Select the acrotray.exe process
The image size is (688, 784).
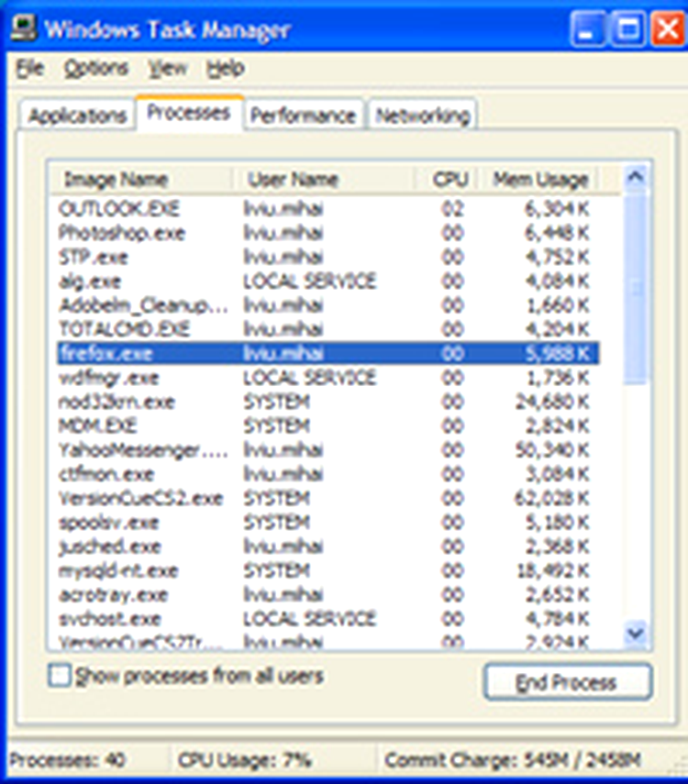click(327, 594)
